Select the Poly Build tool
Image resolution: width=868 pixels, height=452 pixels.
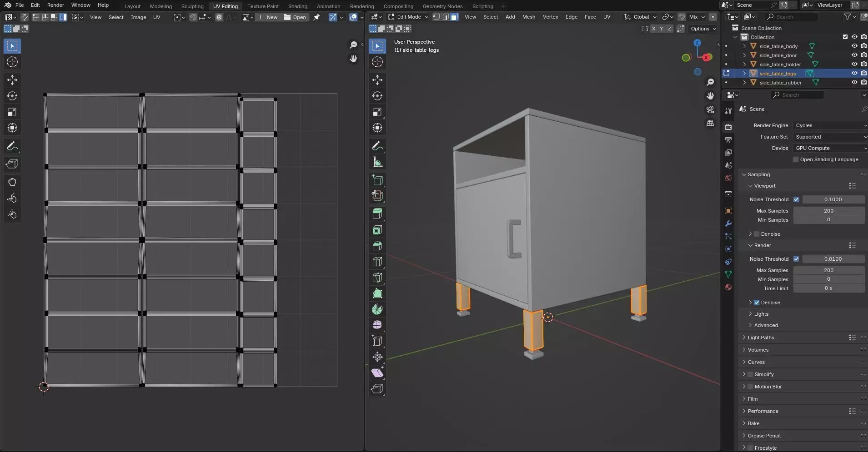point(377,293)
